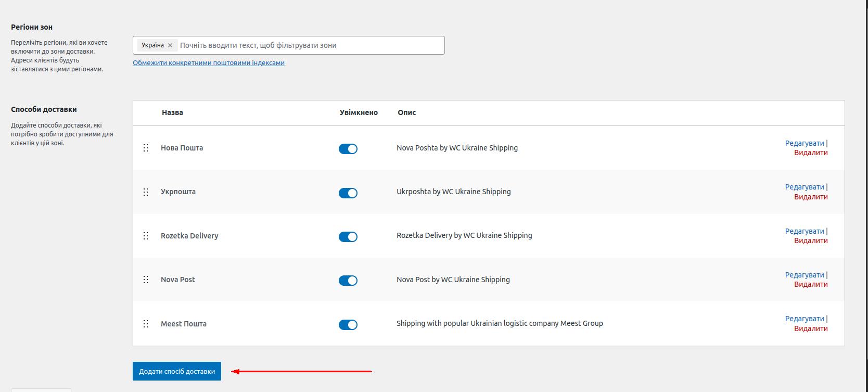Open the Nova Post method name
The width and height of the screenshot is (868, 392).
click(x=177, y=280)
